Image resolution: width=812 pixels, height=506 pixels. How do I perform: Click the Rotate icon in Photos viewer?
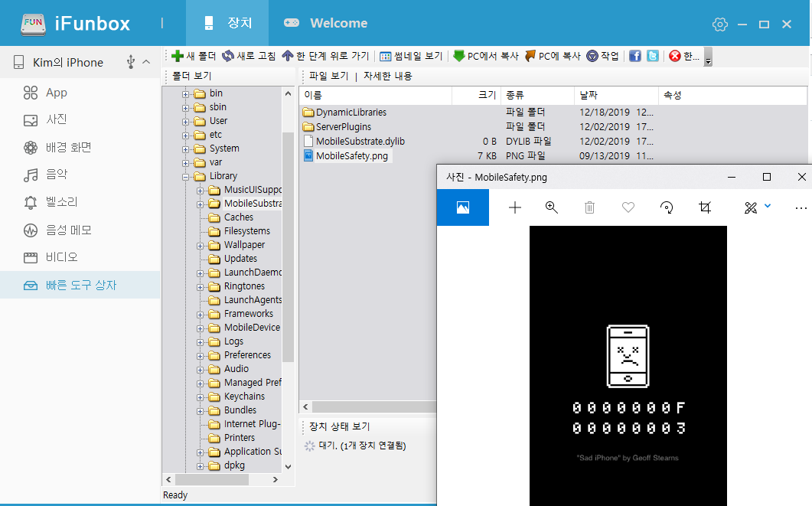click(x=667, y=207)
